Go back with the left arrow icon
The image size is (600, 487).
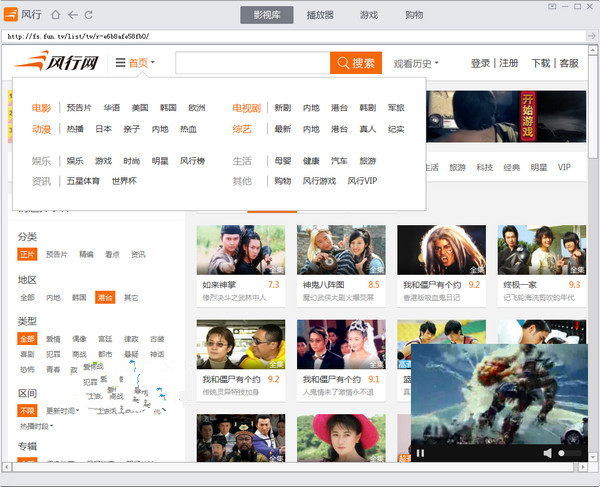point(71,15)
